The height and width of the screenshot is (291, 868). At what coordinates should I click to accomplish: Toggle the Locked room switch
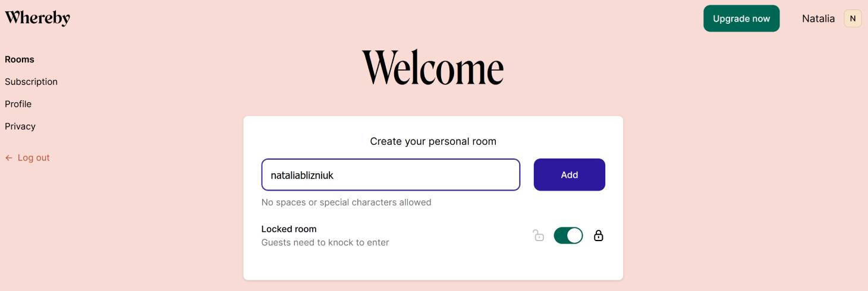(568, 236)
